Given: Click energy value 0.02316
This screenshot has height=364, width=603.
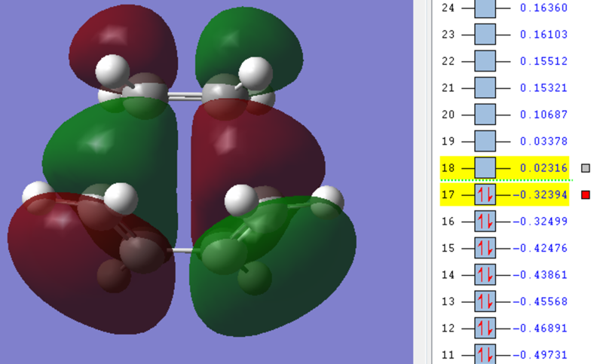Looking at the screenshot, I should tap(543, 168).
